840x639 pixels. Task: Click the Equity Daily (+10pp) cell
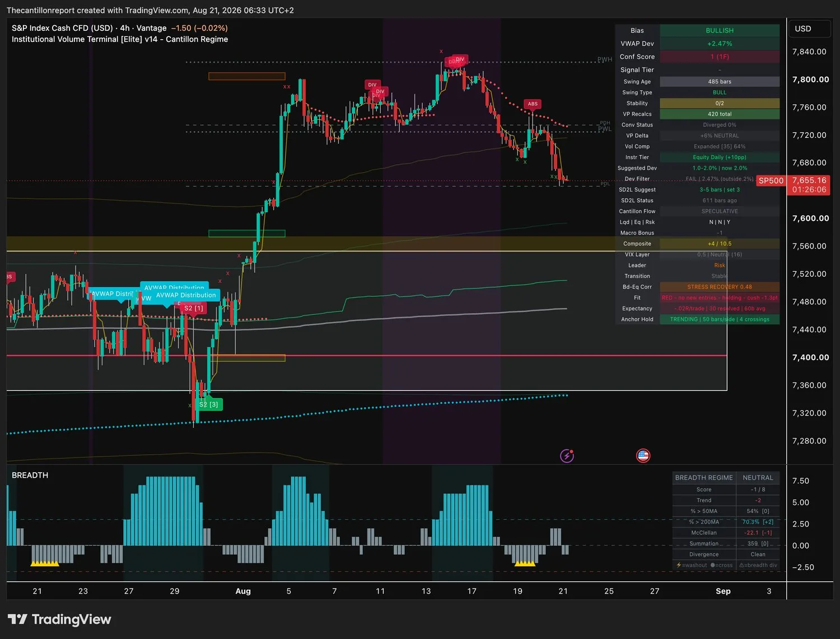pyautogui.click(x=720, y=157)
